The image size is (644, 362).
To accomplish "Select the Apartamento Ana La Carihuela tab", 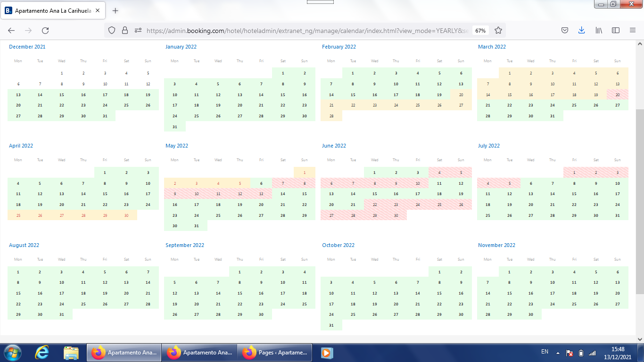I will pos(52,10).
